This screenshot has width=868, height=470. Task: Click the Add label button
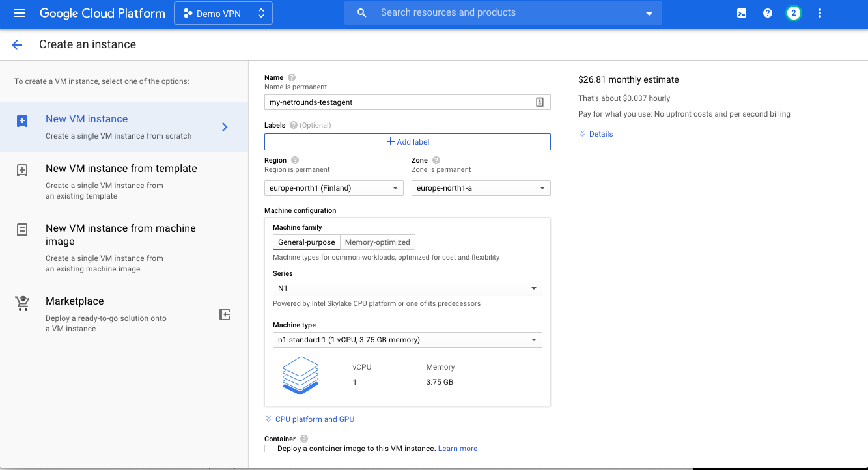407,141
